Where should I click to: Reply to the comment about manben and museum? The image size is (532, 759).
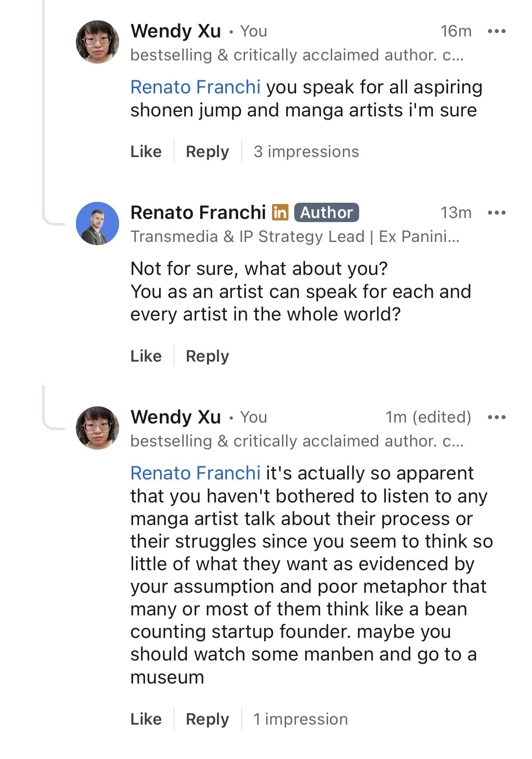point(208,719)
